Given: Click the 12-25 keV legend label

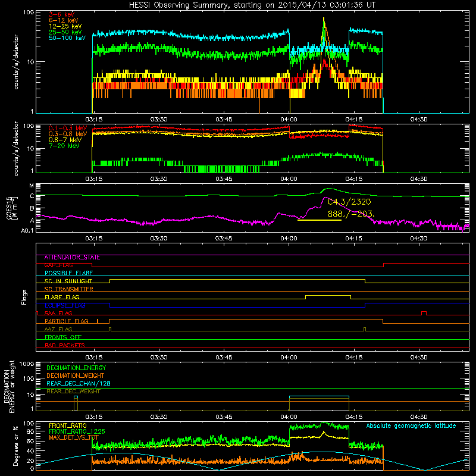Looking at the screenshot, I should (65, 26).
